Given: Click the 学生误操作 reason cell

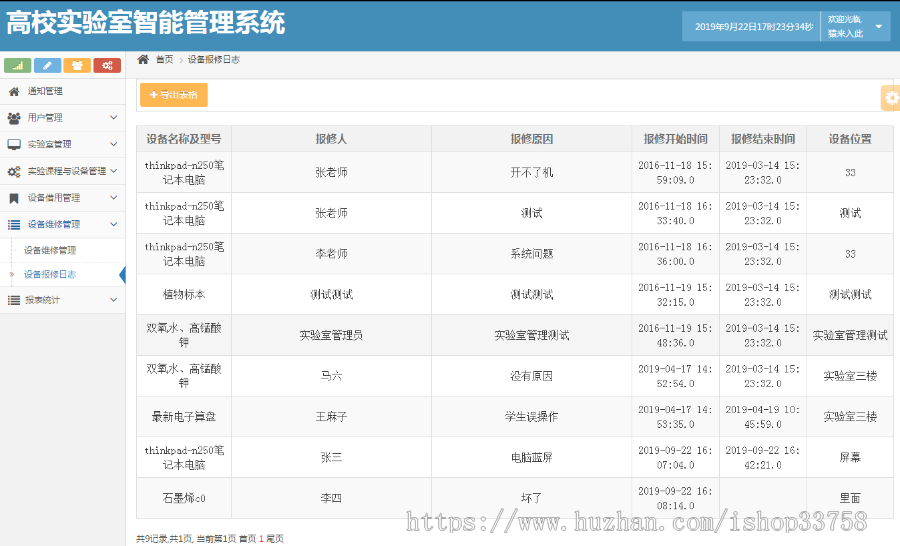Looking at the screenshot, I should pos(532,417).
